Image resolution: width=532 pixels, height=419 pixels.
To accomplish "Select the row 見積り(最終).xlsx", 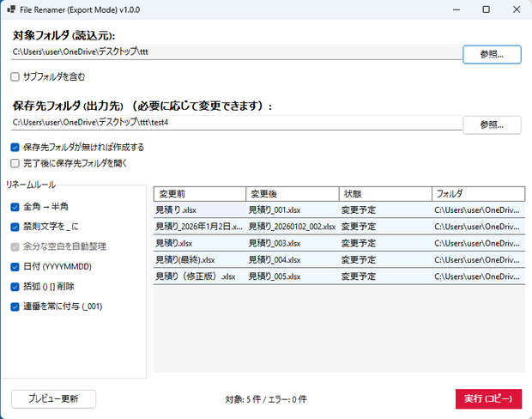I will [339, 260].
